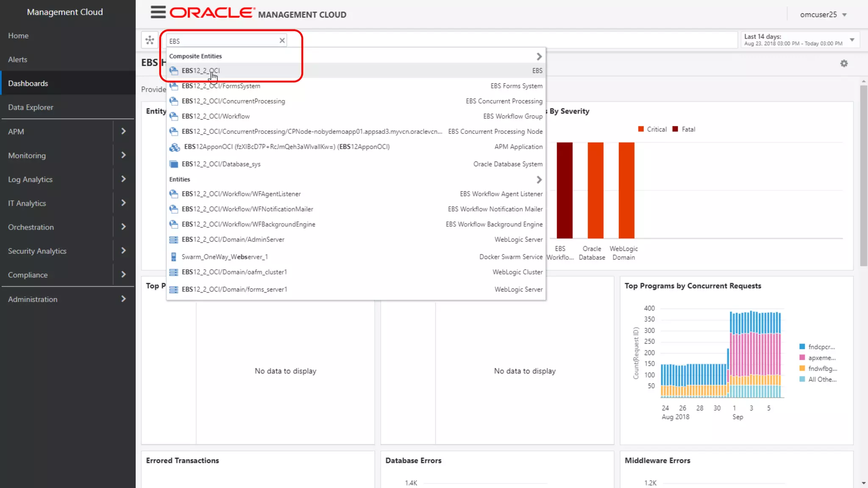Click APM Application icon for EBS12ApponOCI
Screen dimensions: 868x488
click(175, 147)
